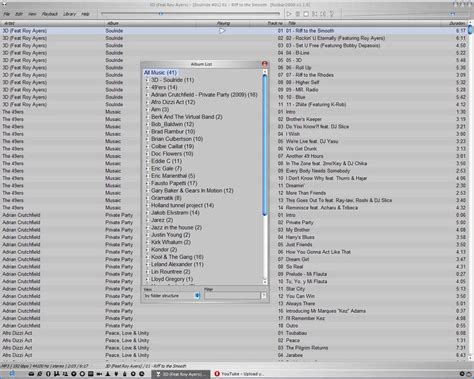
Task: Click the now-playing arrow indicator in the Playing column
Action: click(222, 31)
